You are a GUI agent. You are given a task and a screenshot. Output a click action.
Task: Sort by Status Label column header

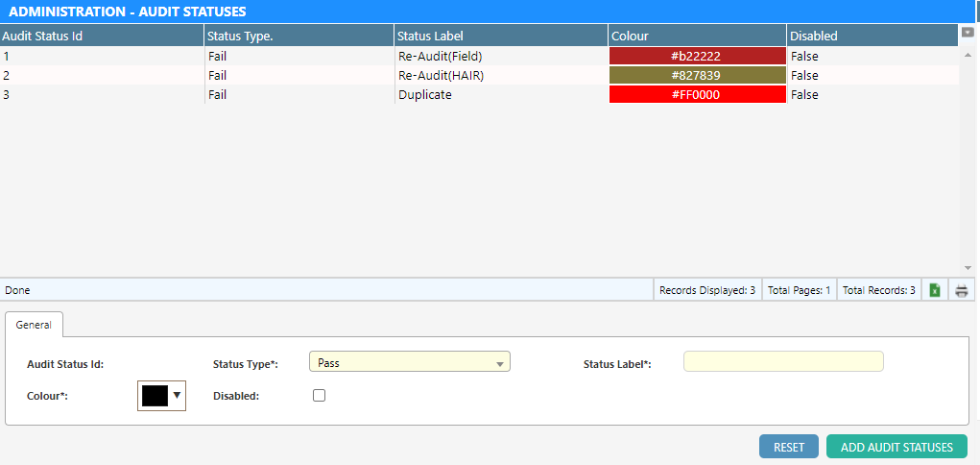click(499, 36)
